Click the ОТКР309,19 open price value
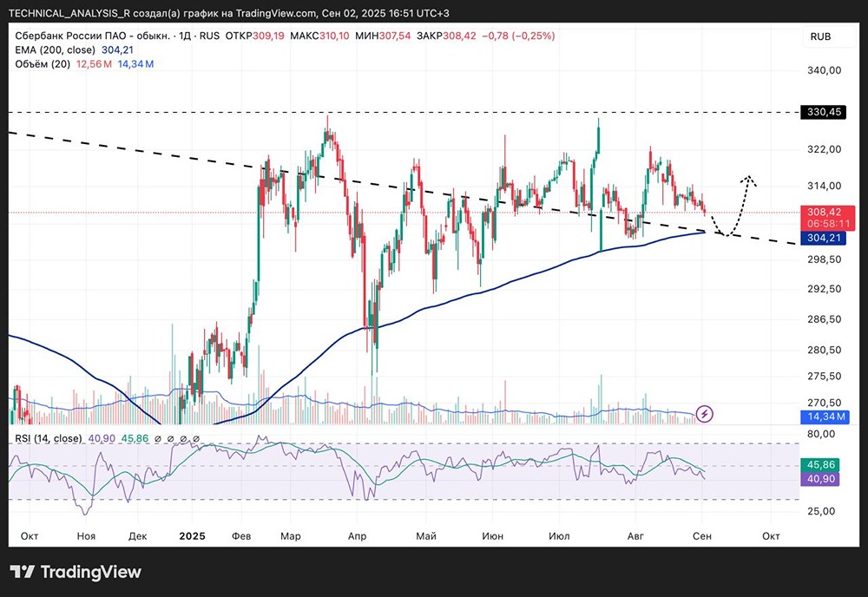 tap(255, 36)
